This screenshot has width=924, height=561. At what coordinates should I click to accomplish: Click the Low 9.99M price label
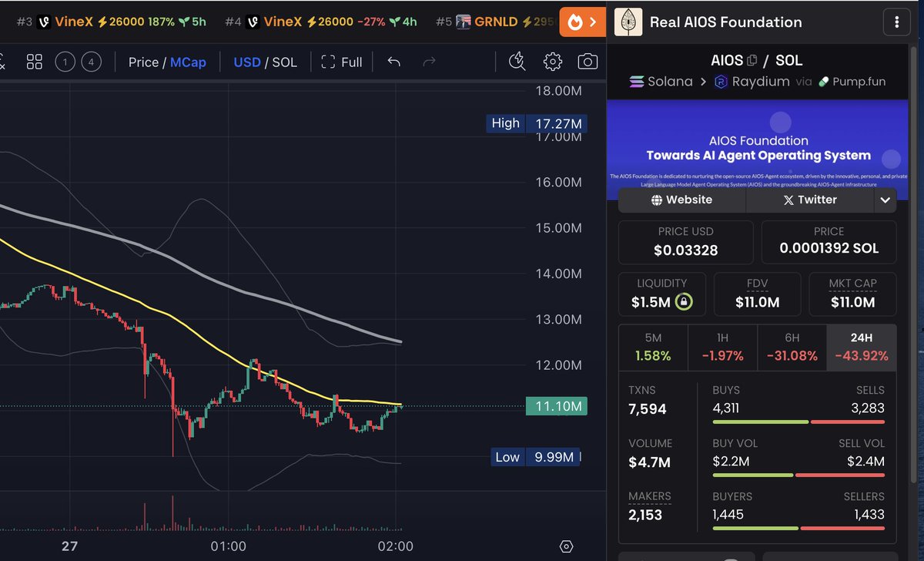click(x=535, y=457)
